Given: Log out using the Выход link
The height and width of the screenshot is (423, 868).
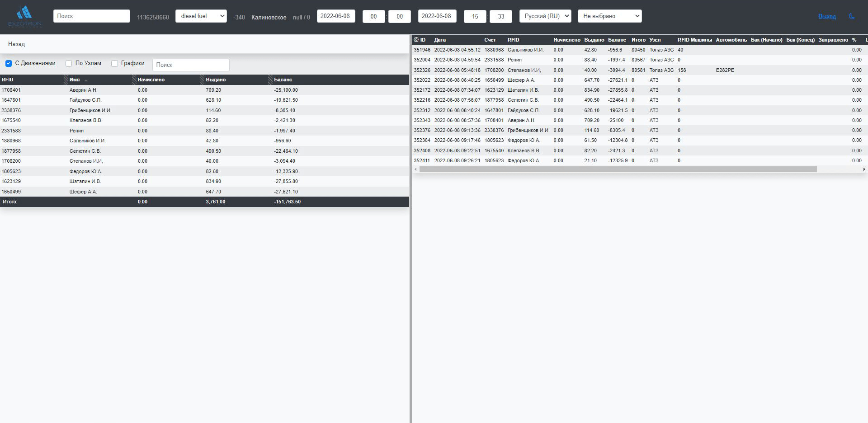Looking at the screenshot, I should pos(827,16).
